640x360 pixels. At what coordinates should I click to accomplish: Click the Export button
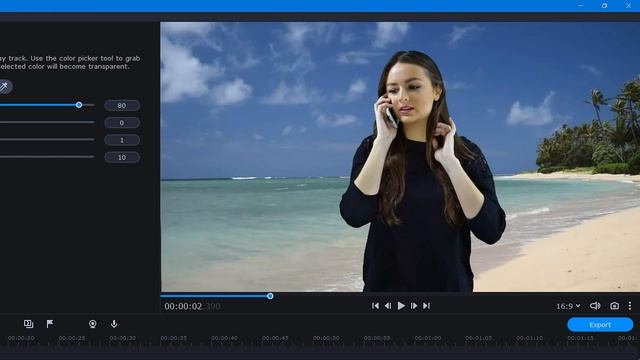[x=600, y=324]
